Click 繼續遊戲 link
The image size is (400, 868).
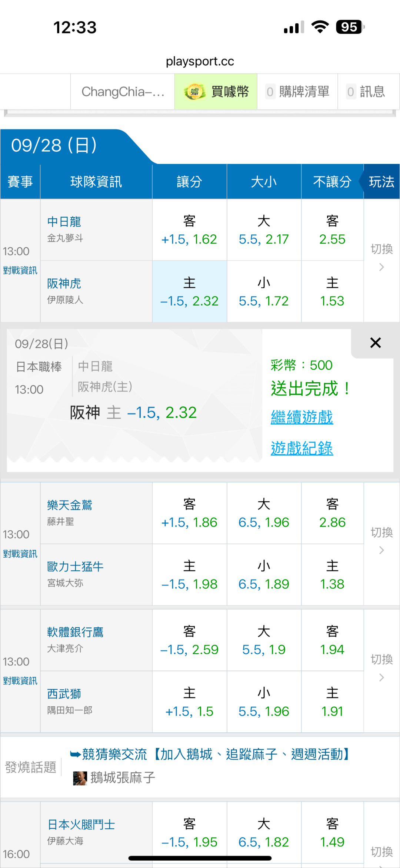point(302,417)
